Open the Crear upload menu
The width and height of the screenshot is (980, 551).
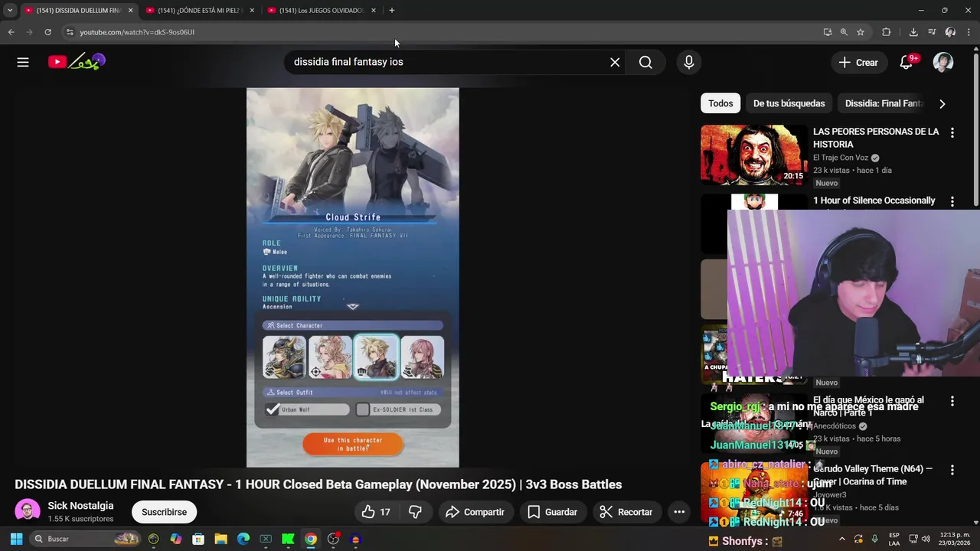coord(858,62)
